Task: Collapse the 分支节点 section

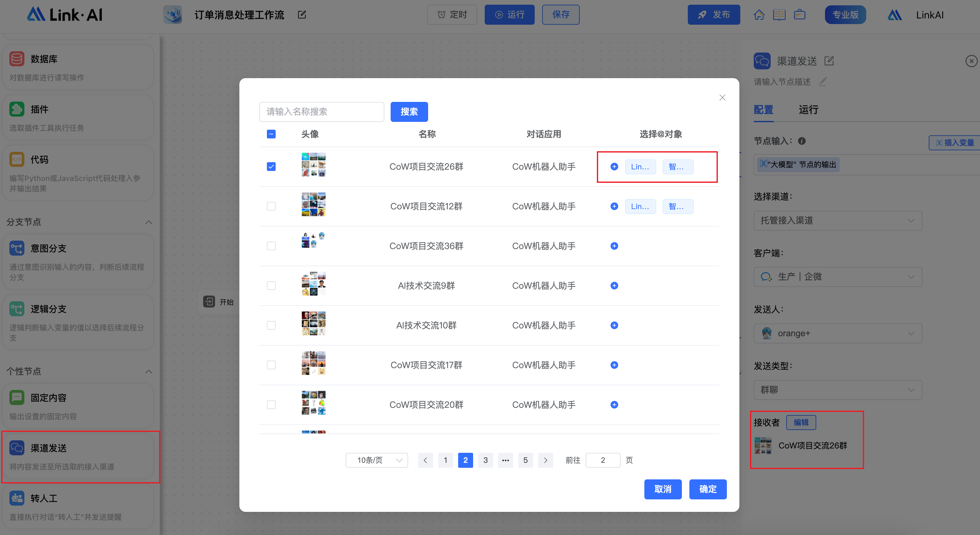Action: (x=149, y=222)
